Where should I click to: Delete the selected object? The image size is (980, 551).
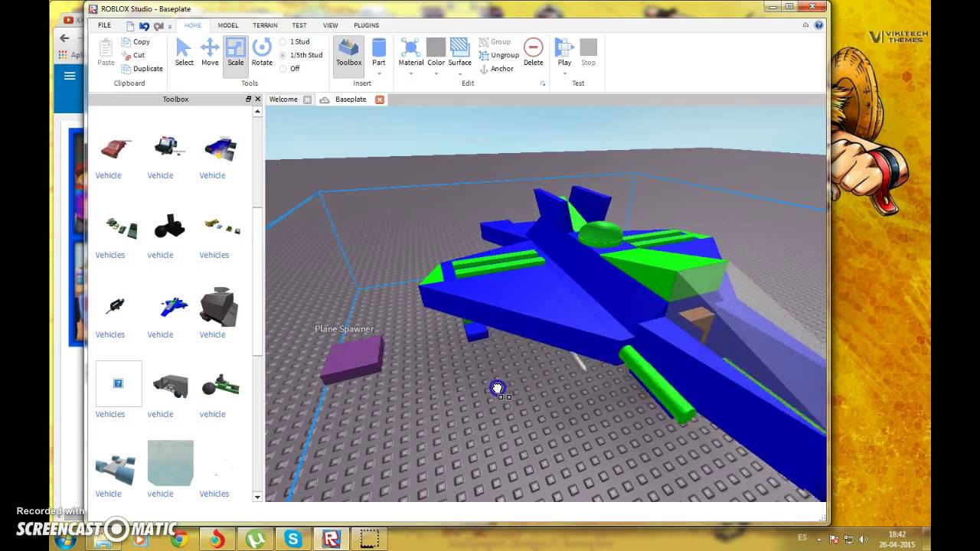pos(534,52)
